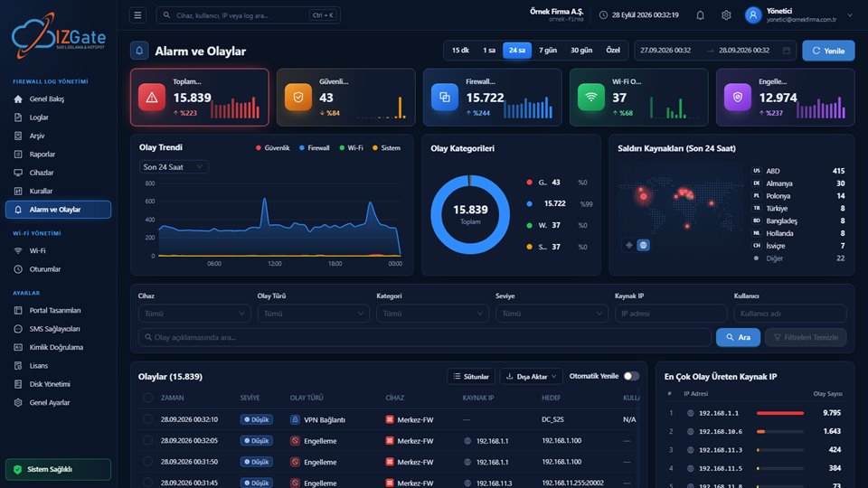Click the purple Engelleme shield icon

coord(738,98)
